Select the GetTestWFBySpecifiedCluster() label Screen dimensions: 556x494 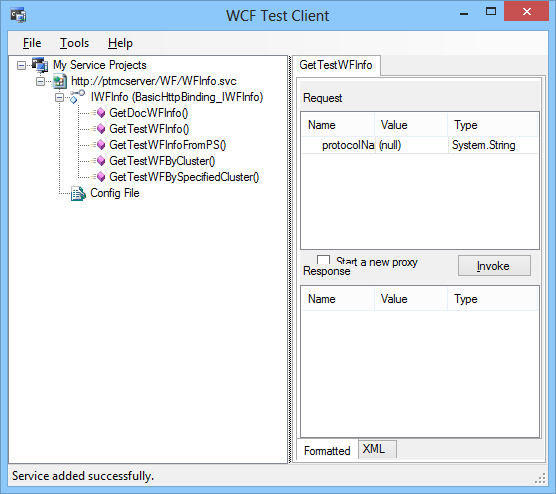(x=184, y=177)
